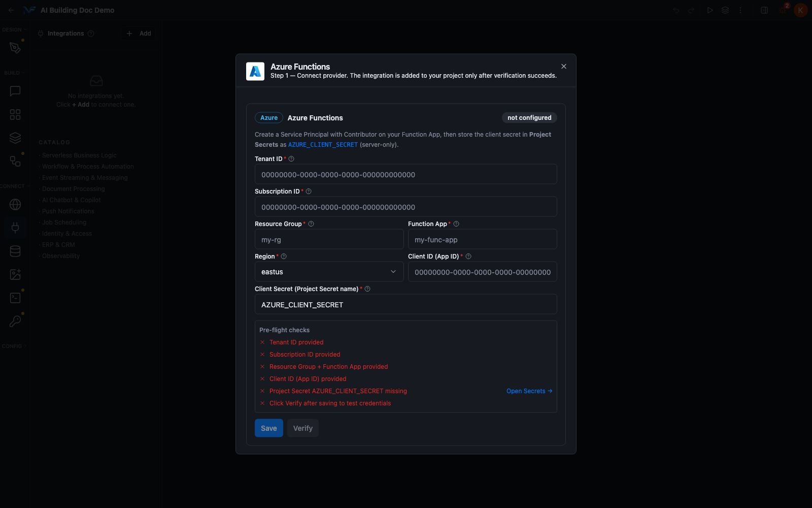The width and height of the screenshot is (812, 508).
Task: Click help icon beside Tenant ID label
Action: [291, 159]
